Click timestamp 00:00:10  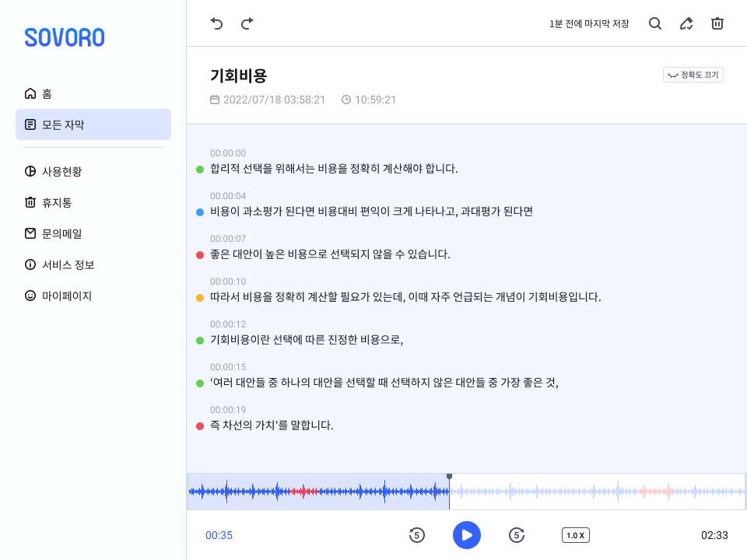(228, 282)
